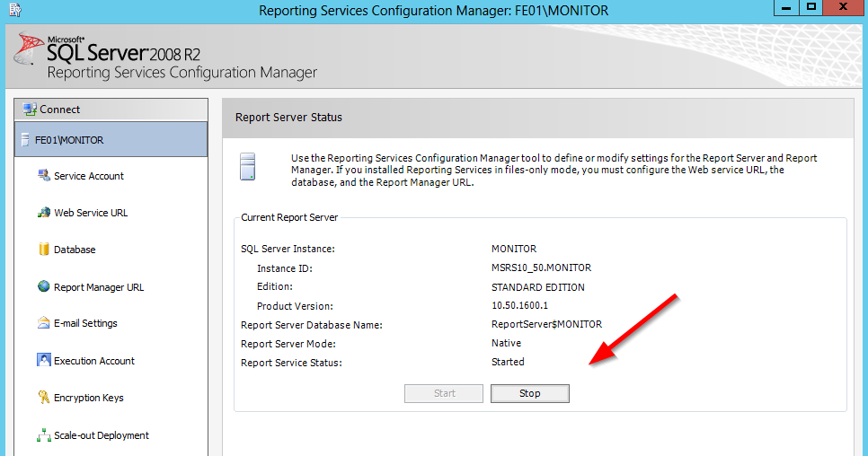868x456 pixels.
Task: Click database name ReportServer$MONITOR
Action: tap(547, 324)
